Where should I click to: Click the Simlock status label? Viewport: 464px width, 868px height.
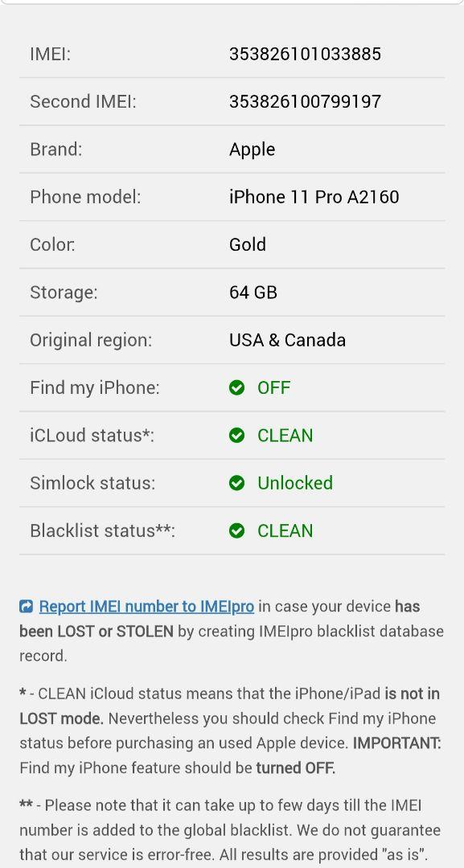tap(92, 483)
